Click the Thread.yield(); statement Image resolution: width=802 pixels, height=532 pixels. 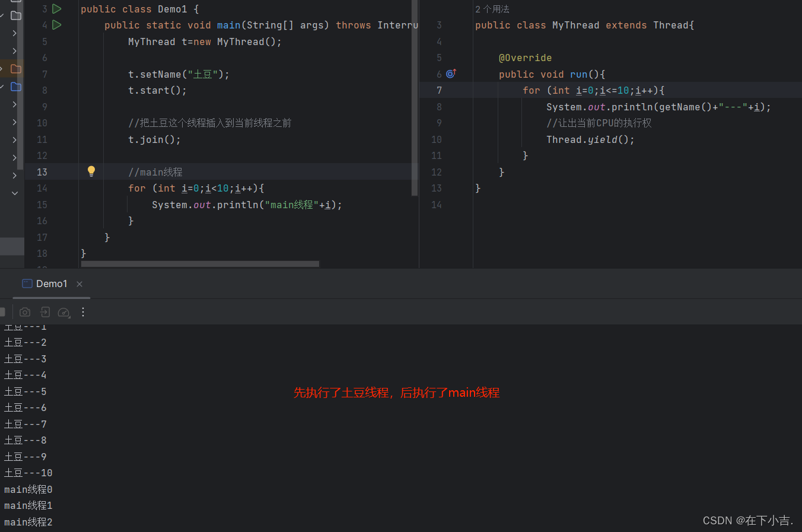click(590, 139)
